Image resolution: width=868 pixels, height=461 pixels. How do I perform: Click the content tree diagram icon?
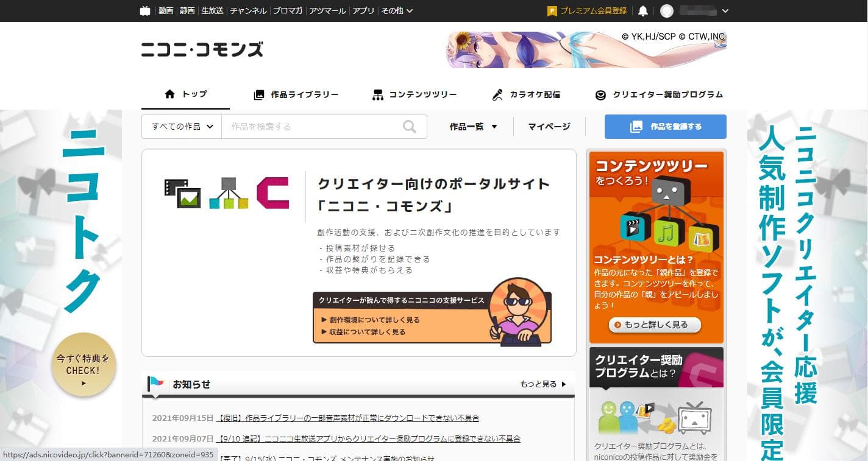point(229,193)
